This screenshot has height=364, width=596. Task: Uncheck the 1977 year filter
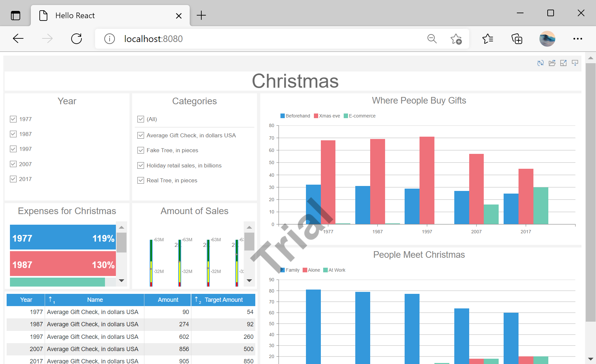[13, 119]
